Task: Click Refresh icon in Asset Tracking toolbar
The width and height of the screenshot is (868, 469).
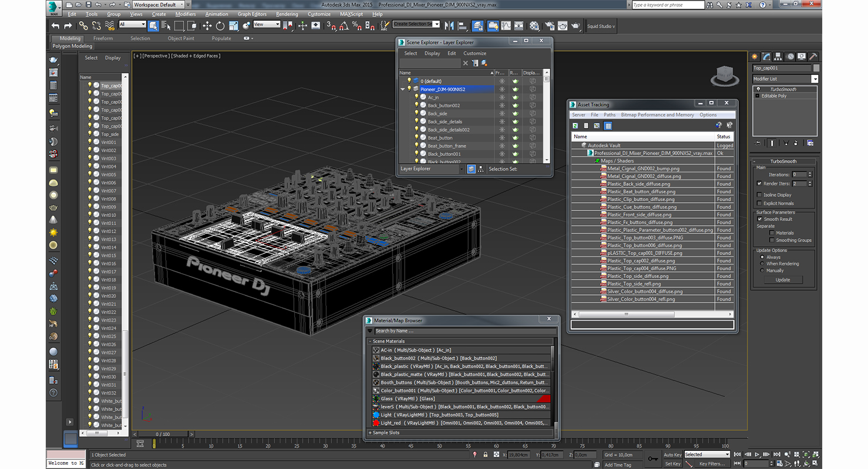Action: (x=575, y=125)
